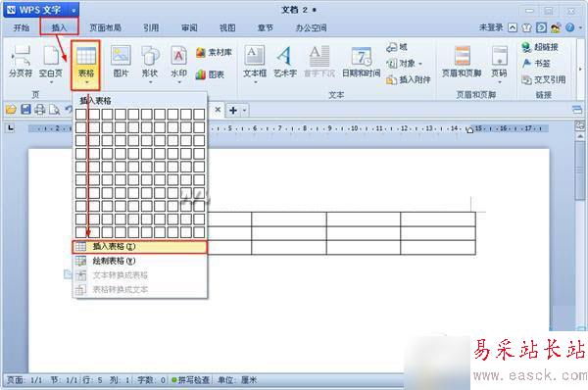Open dropdown next to new tab plus button

(x=244, y=111)
